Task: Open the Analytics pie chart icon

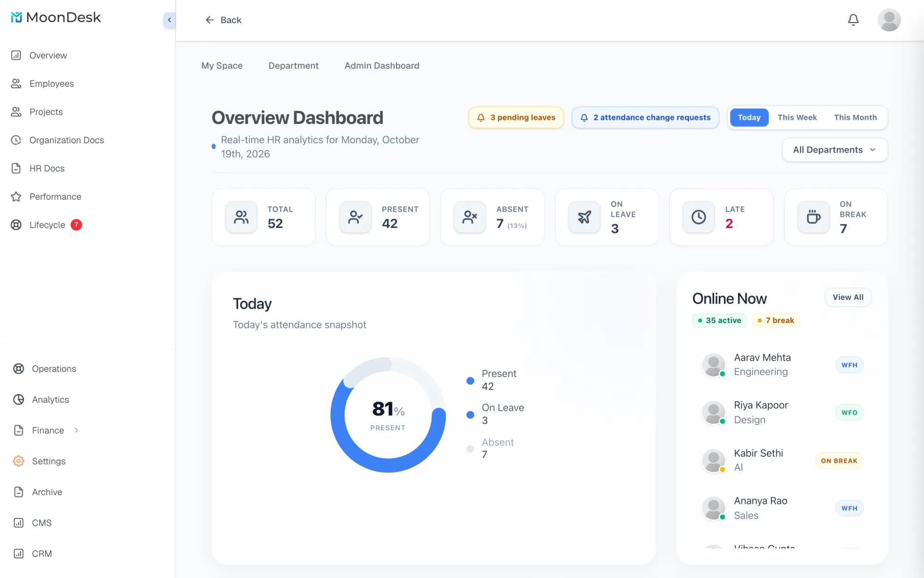Action: click(18, 400)
